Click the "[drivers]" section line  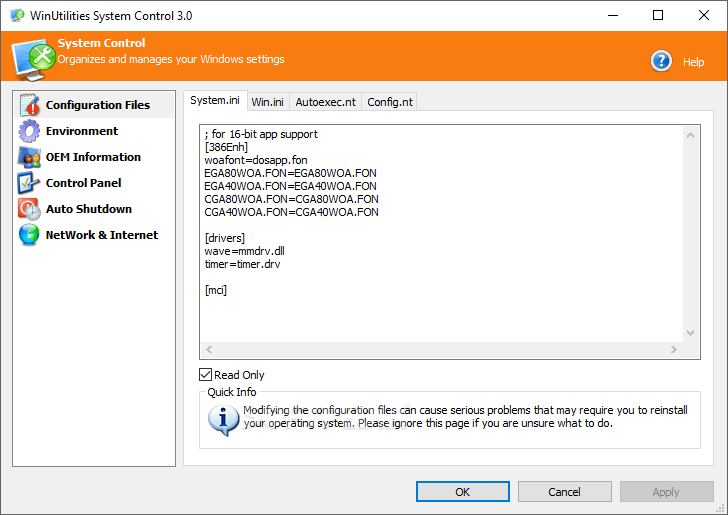tap(225, 238)
